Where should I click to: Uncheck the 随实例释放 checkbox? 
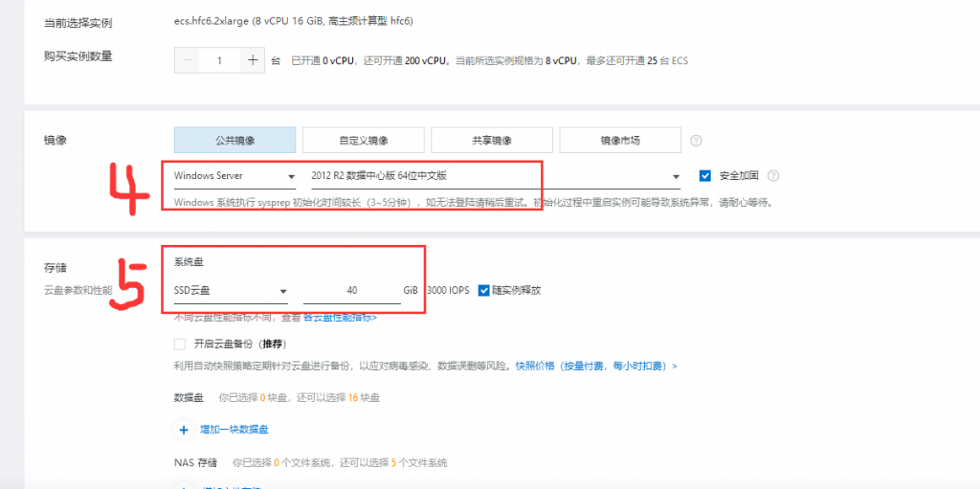(x=484, y=290)
